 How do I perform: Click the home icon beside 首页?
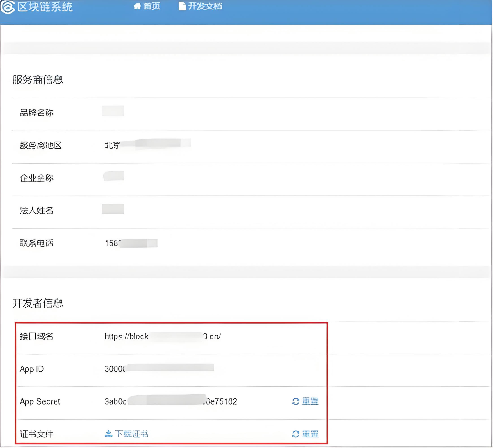pyautogui.click(x=137, y=6)
